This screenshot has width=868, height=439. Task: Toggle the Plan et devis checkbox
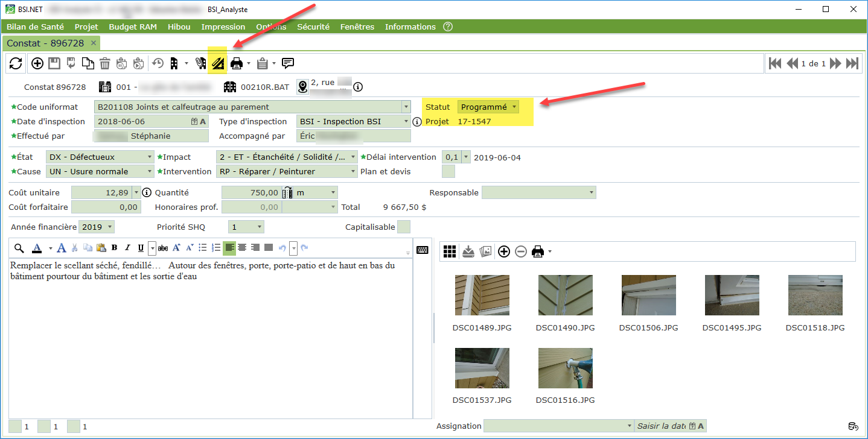[448, 171]
